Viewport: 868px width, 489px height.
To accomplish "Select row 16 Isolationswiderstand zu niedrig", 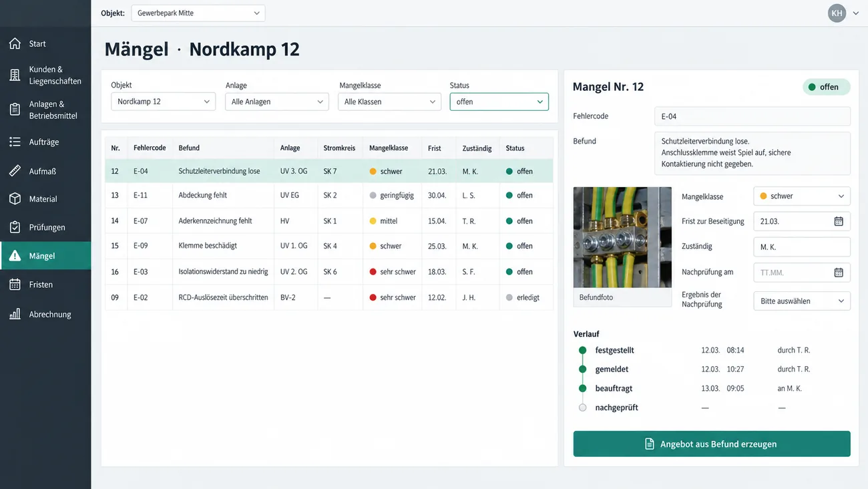I will (329, 272).
